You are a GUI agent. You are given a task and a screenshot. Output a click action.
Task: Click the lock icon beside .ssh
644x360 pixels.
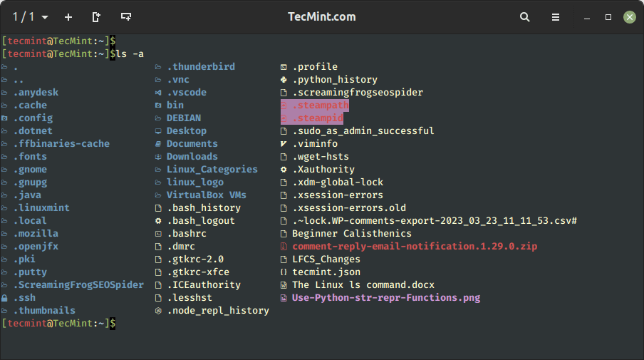point(5,298)
